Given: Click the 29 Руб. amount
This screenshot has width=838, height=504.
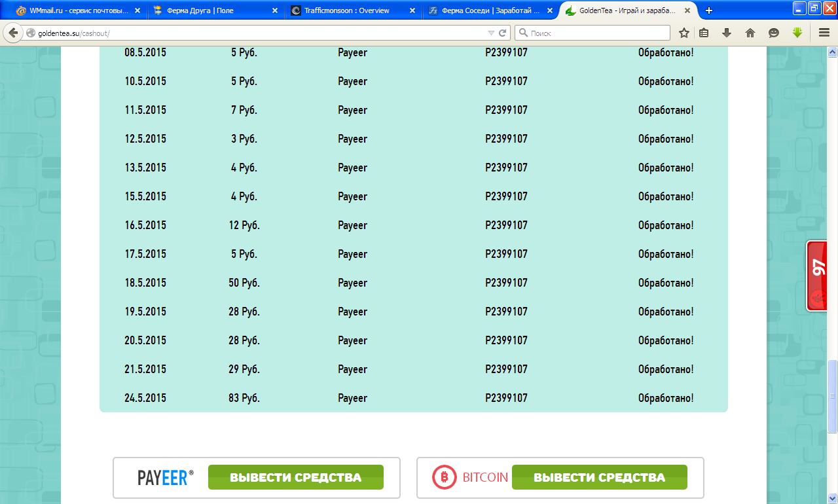Looking at the screenshot, I should 244,369.
